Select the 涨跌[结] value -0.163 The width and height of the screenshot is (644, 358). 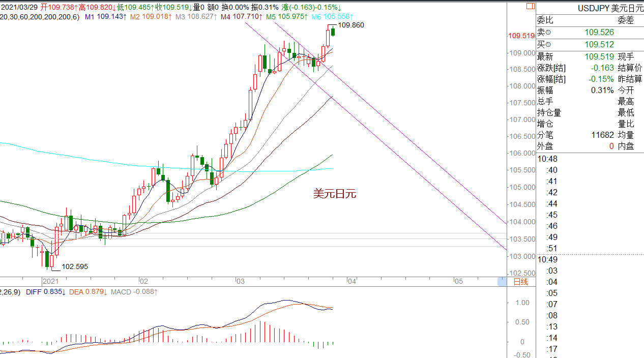602,68
